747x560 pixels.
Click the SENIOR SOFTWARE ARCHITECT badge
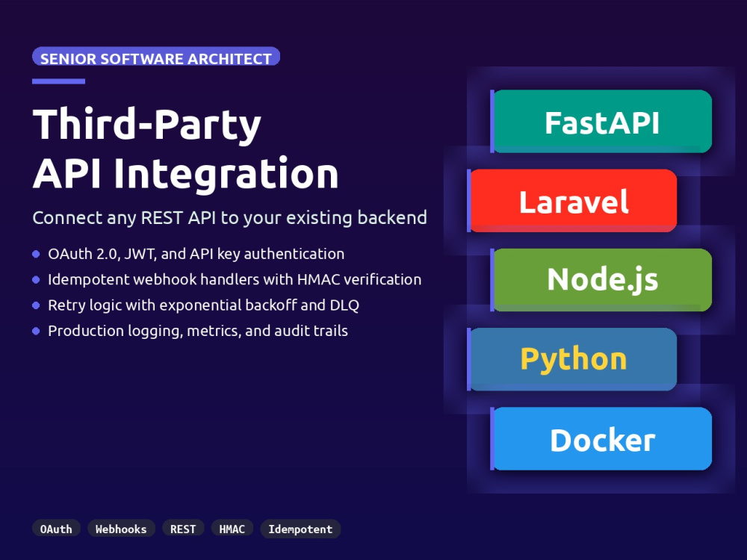pyautogui.click(x=156, y=56)
